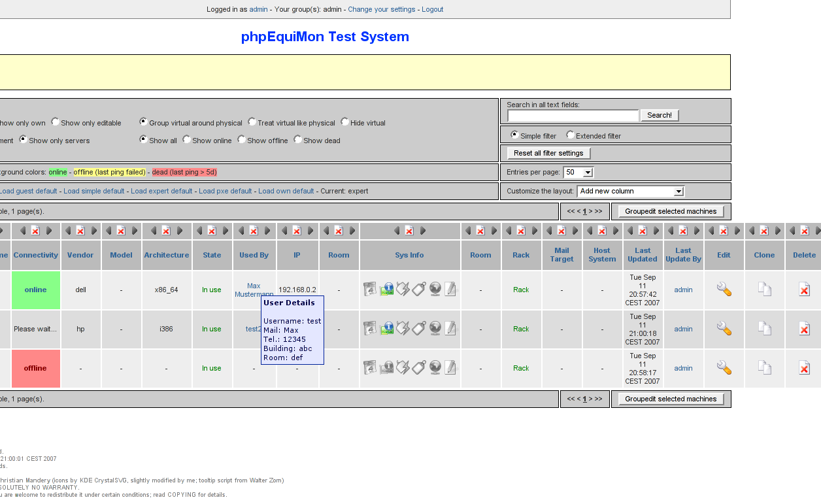Move the State column right
Viewport: 821px width, 504px height.
pyautogui.click(x=226, y=231)
